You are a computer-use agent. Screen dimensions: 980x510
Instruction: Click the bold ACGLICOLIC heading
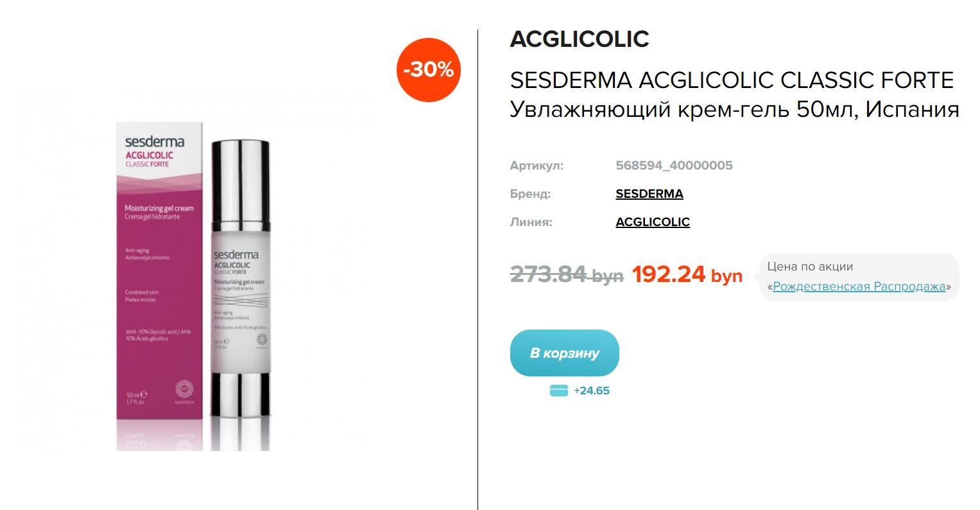tap(580, 39)
